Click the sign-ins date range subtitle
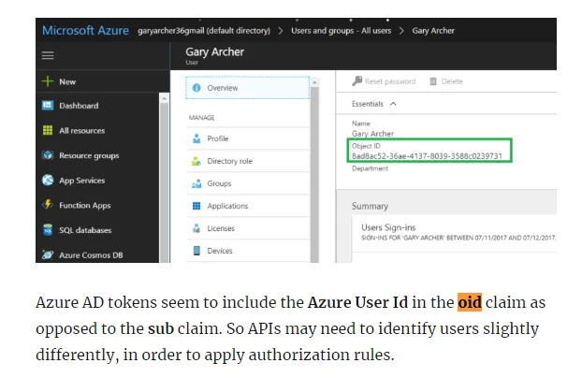Image resolution: width=582 pixels, height=392 pixels. tap(458, 238)
